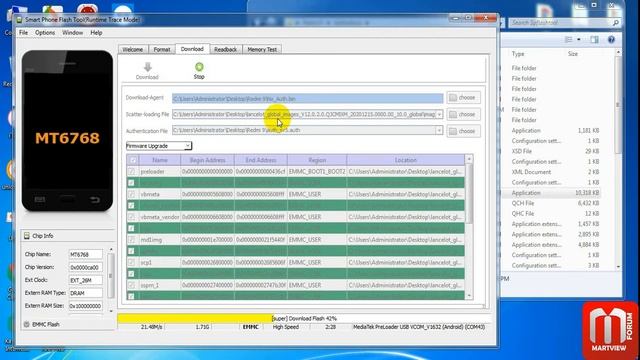This screenshot has height=360, width=640.
Task: Click the Chip Info panel scrollbar
Action: (111, 280)
